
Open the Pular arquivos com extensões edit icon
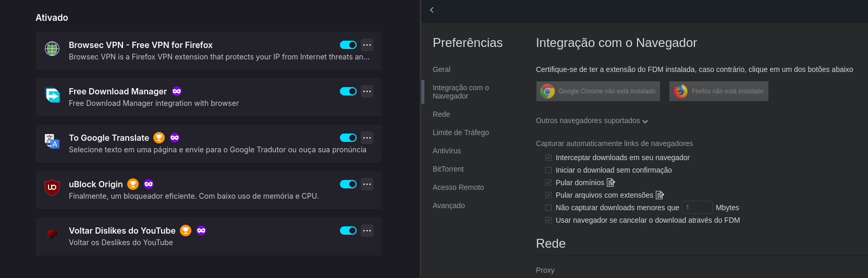(x=660, y=195)
